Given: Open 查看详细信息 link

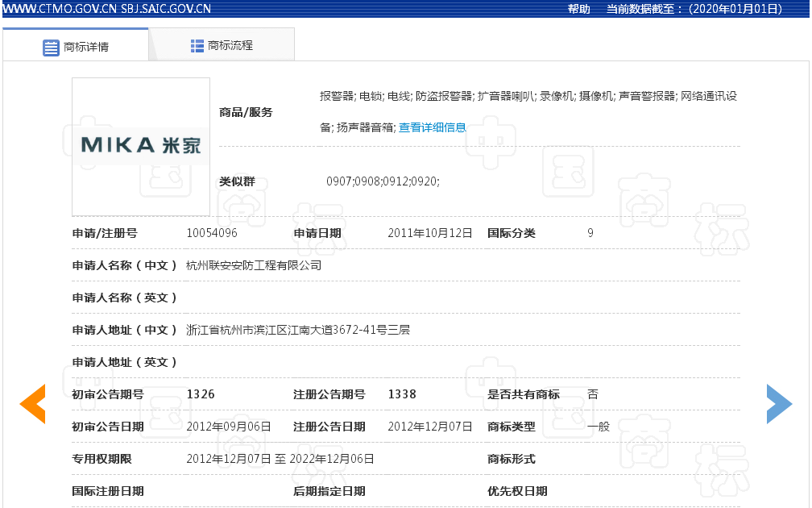Looking at the screenshot, I should tap(433, 127).
